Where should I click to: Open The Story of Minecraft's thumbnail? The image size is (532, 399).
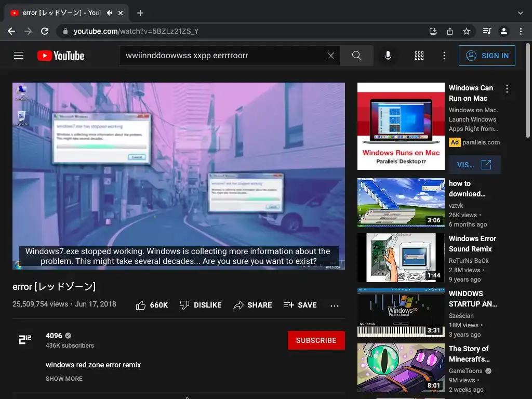click(x=401, y=368)
